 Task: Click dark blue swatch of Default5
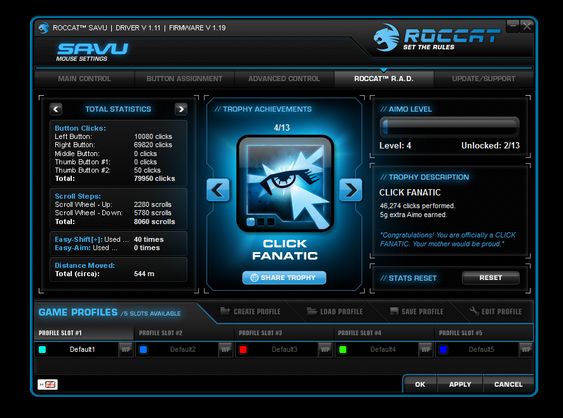[x=443, y=349]
